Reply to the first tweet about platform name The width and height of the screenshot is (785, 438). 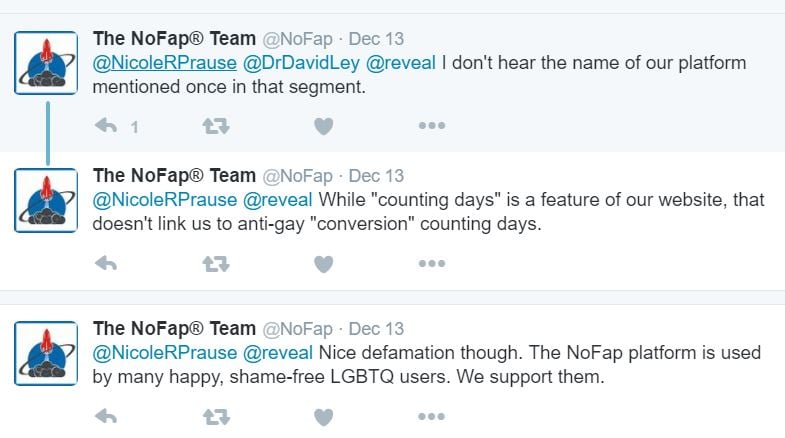coord(106,126)
